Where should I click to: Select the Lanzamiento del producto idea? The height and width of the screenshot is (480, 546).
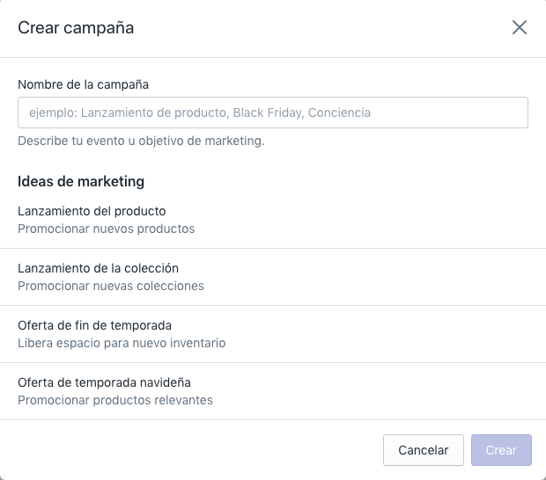273,220
